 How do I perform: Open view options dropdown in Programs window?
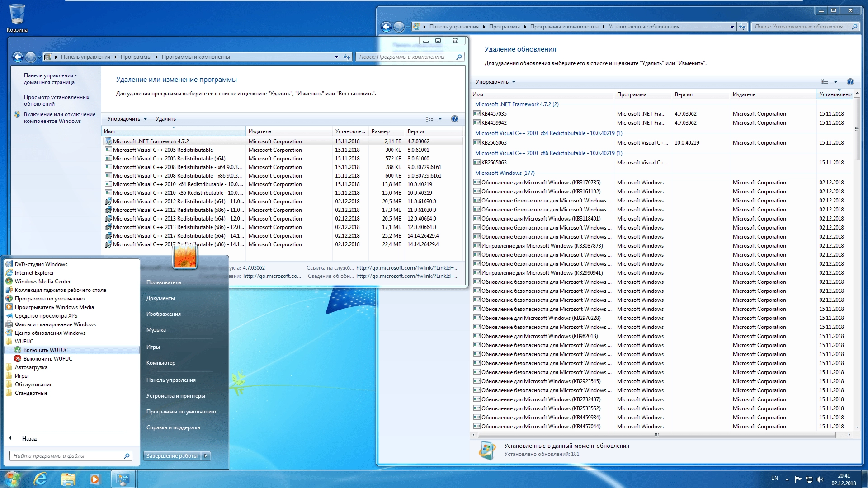click(x=440, y=119)
